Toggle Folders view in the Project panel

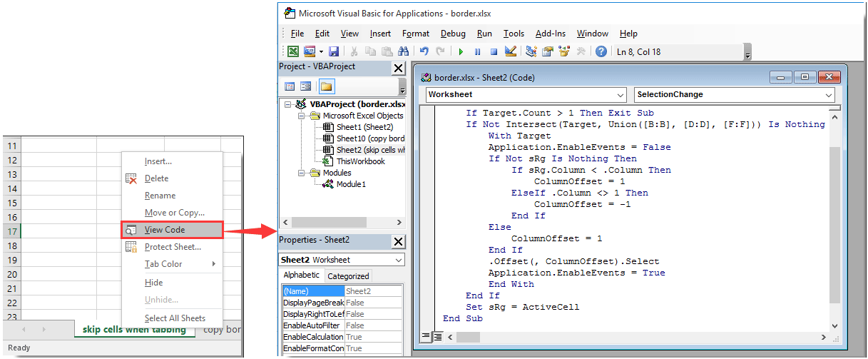click(326, 86)
